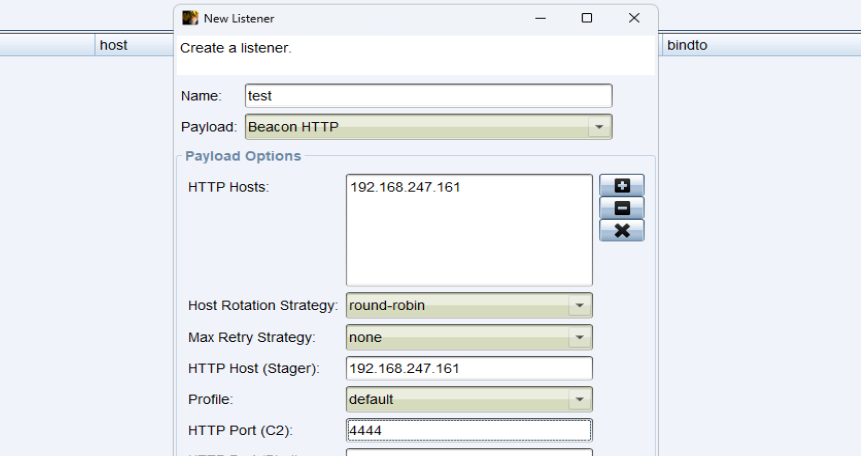This screenshot has height=456, width=861.
Task: Maximize the New Listener dialog
Action: click(587, 18)
